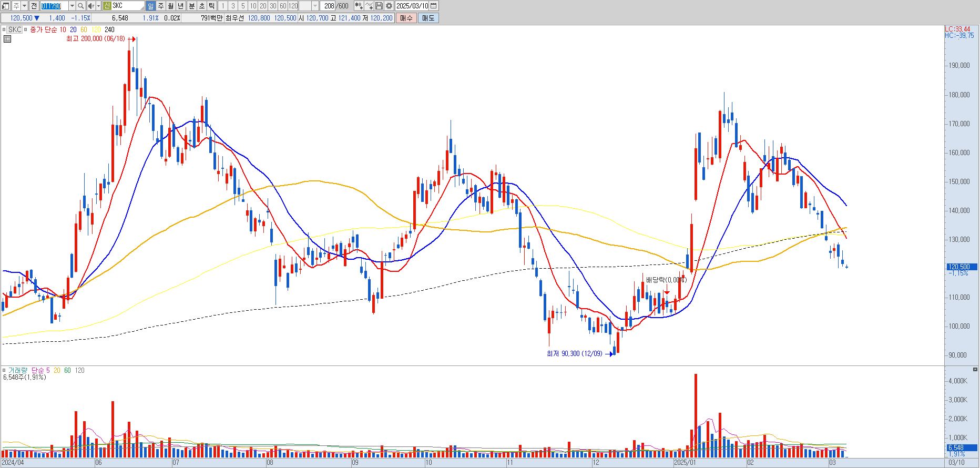Viewport: 980px width, 468px height.
Task: Click the speaker sound icon in toolbar
Action: click(x=90, y=6)
